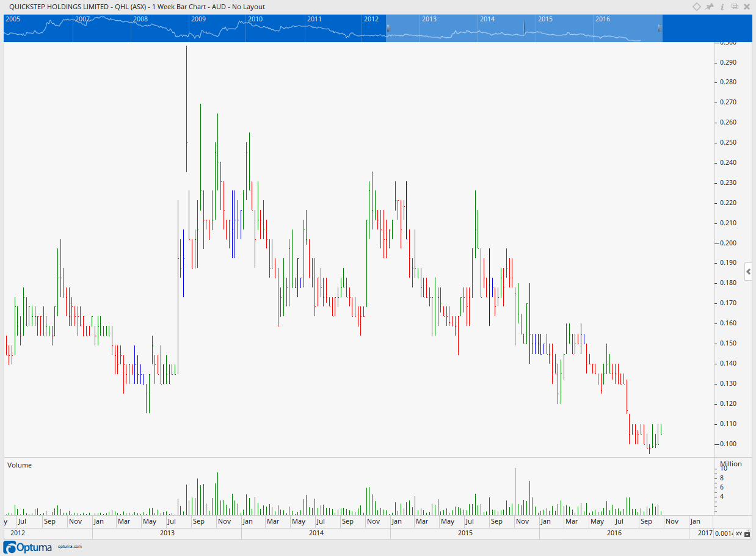756x556 pixels.
Task: Click the QUICKSTEP HOLDINGS LIMITED chart title
Action: (137, 7)
